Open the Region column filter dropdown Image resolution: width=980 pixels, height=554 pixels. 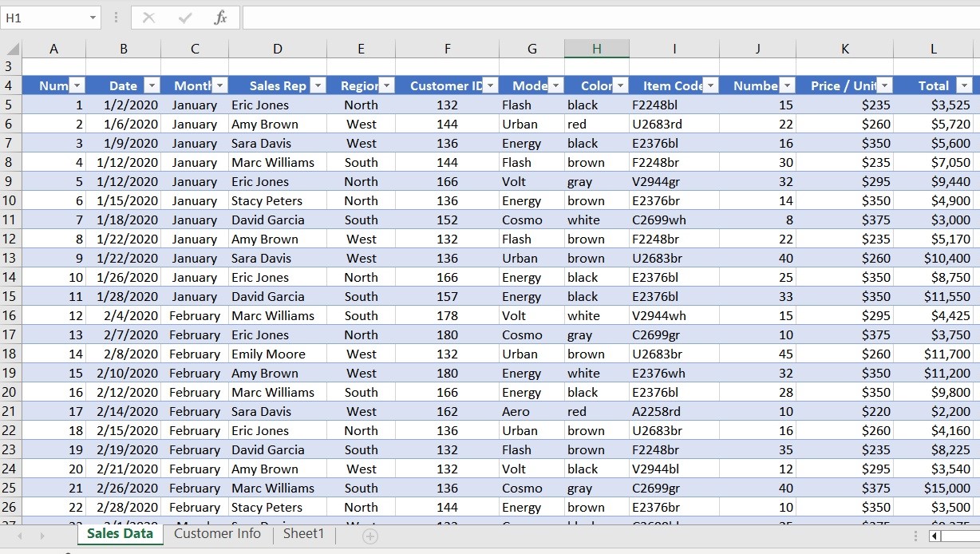tap(386, 85)
